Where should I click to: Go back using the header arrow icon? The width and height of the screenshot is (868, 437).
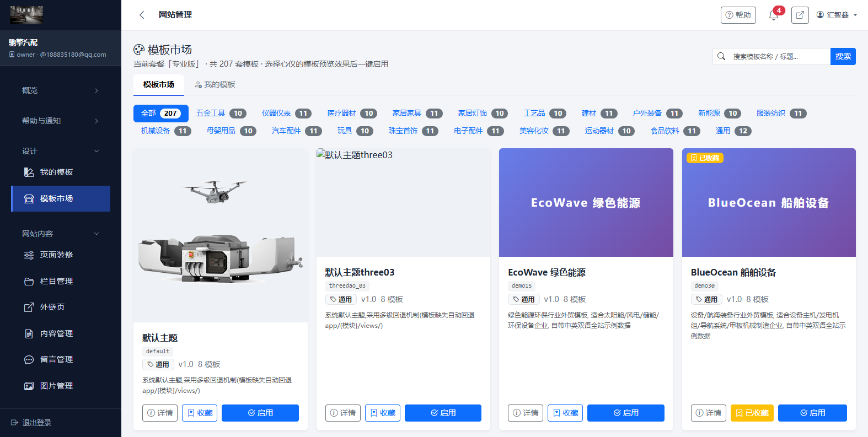142,15
